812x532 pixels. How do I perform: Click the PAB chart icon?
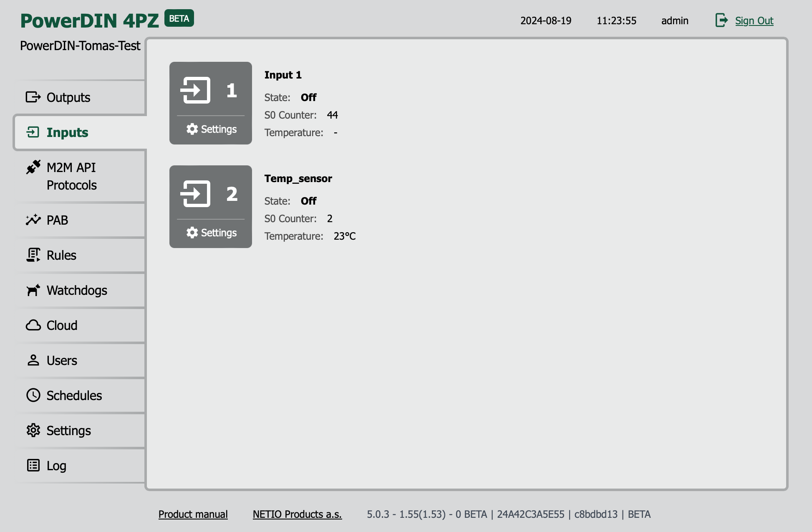(x=33, y=220)
